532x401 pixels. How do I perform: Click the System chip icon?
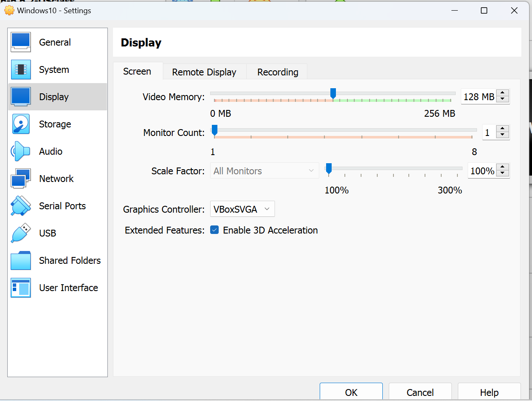20,69
